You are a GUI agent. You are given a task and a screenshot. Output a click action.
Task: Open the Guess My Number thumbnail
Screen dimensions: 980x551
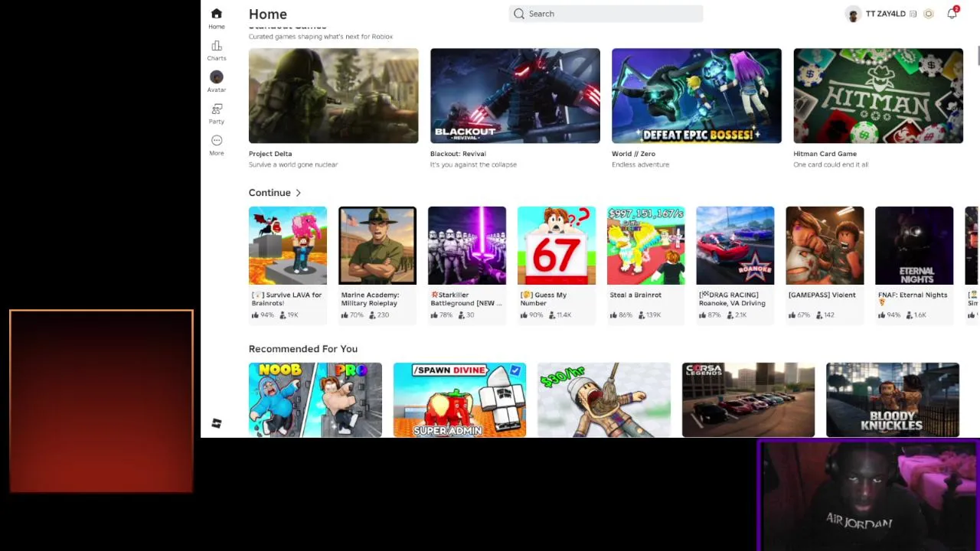(x=557, y=246)
